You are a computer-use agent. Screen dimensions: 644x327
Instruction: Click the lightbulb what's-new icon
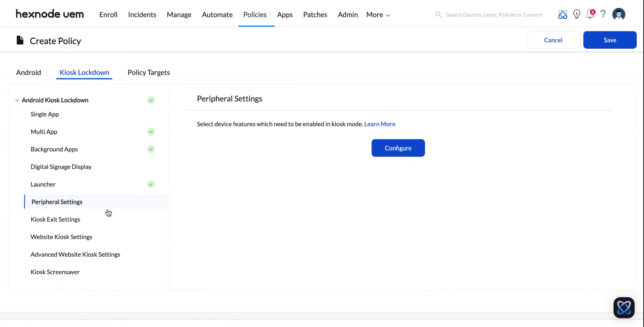576,14
